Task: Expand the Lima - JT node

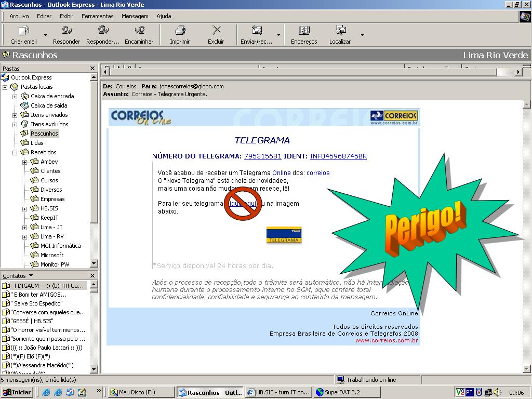Action: 25,228
